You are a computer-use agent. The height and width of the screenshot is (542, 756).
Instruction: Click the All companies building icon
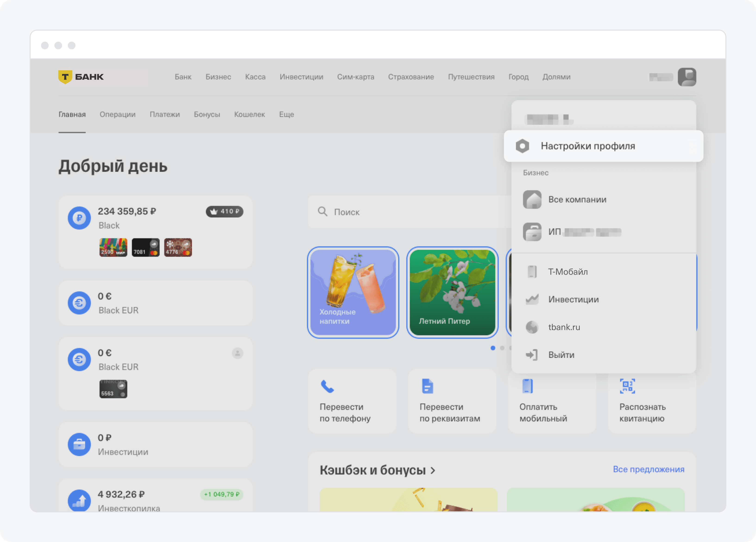[532, 199]
